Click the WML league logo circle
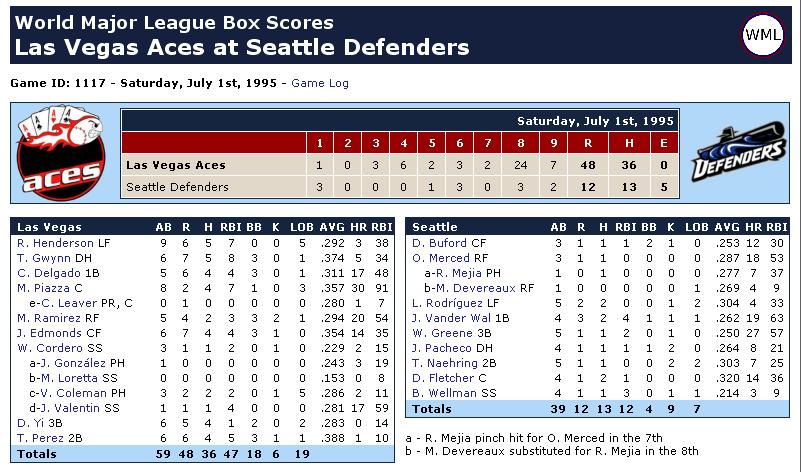This screenshot has height=472, width=801. 763,35
